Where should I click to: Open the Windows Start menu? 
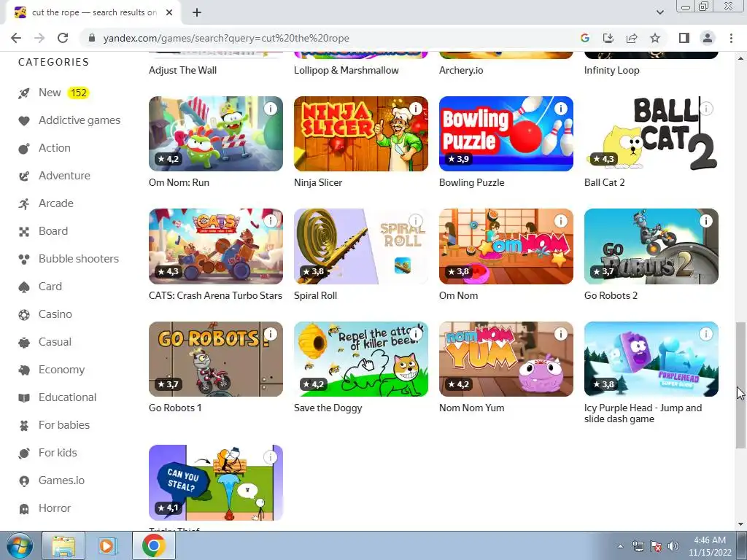(20, 545)
